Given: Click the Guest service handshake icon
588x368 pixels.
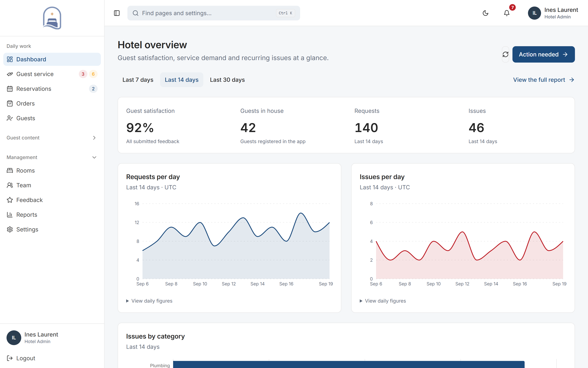Looking at the screenshot, I should coord(10,74).
